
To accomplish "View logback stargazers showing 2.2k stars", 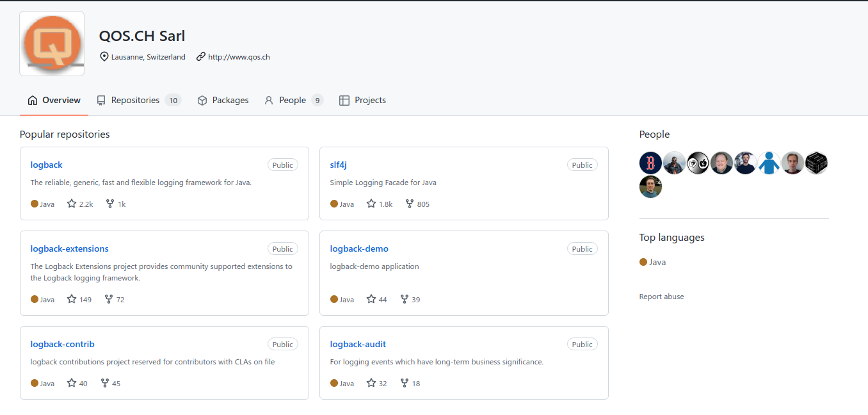I will 80,204.
